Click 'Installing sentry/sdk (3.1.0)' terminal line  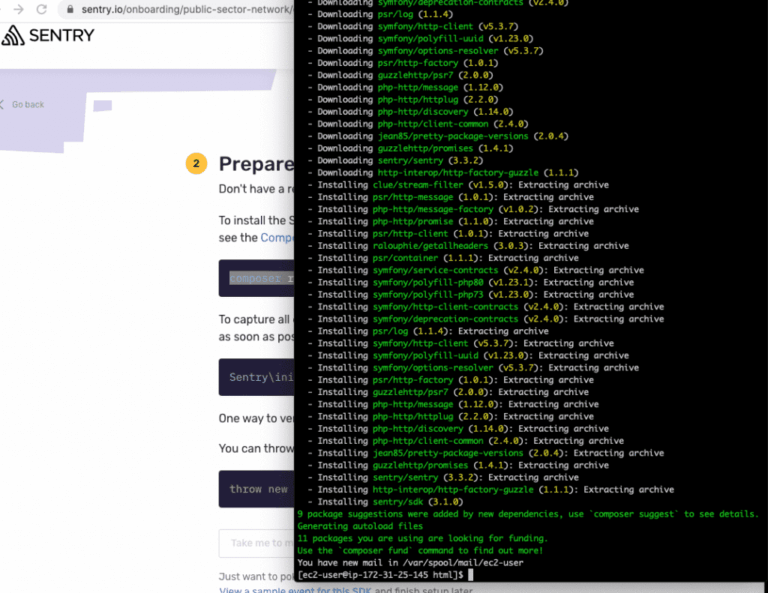click(385, 502)
